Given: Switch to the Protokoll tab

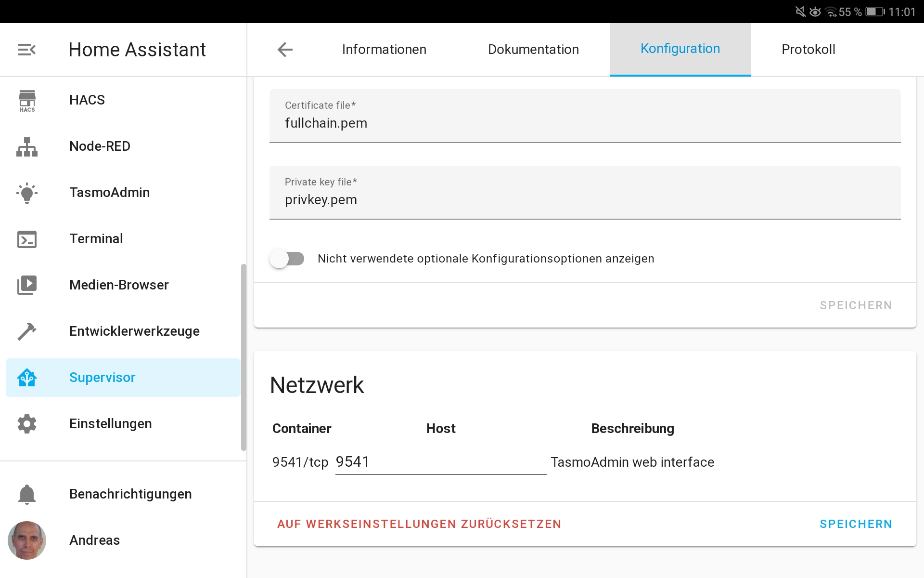Looking at the screenshot, I should click(x=808, y=49).
